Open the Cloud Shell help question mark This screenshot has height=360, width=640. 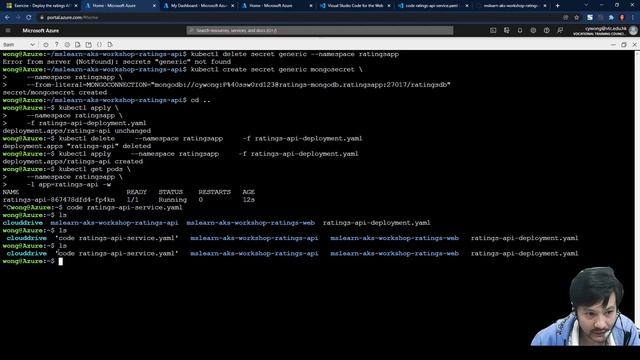pyautogui.click(x=56, y=44)
